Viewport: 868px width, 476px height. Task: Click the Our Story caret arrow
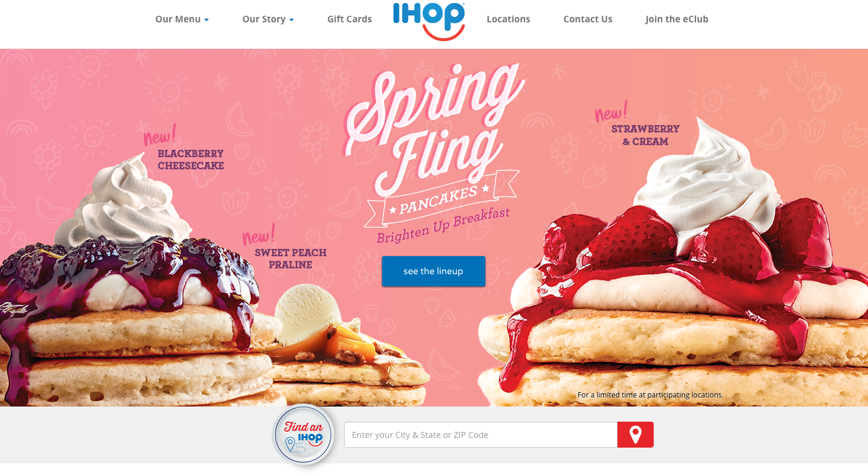[292, 20]
